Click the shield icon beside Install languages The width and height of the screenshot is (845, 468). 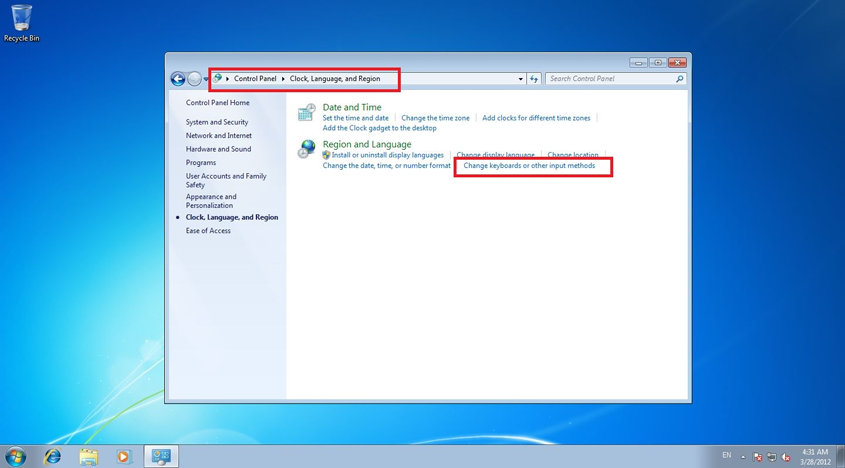[326, 155]
